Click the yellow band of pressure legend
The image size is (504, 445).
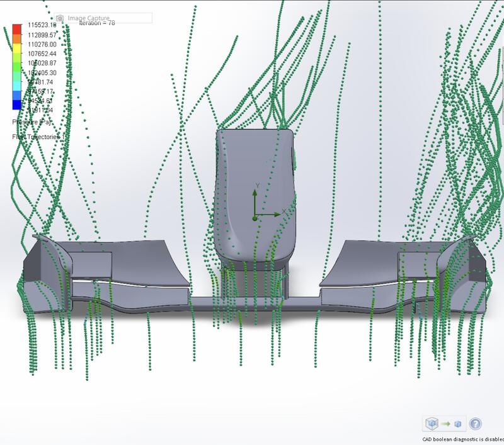pos(17,48)
